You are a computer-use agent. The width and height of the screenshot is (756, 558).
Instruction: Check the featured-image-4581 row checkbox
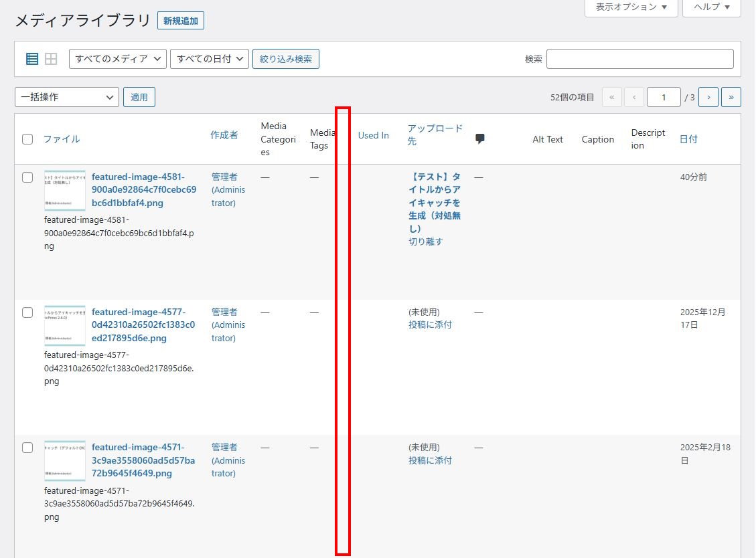pos(27,177)
